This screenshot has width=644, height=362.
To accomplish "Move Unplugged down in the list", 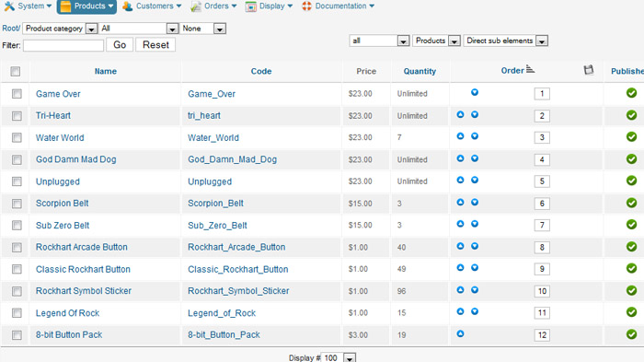I will (475, 180).
